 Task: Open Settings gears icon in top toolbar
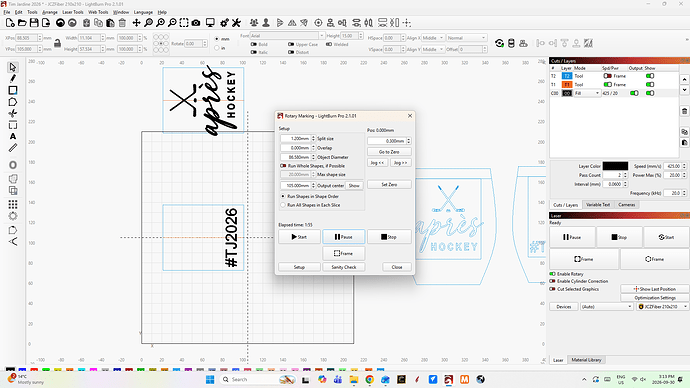click(224, 23)
